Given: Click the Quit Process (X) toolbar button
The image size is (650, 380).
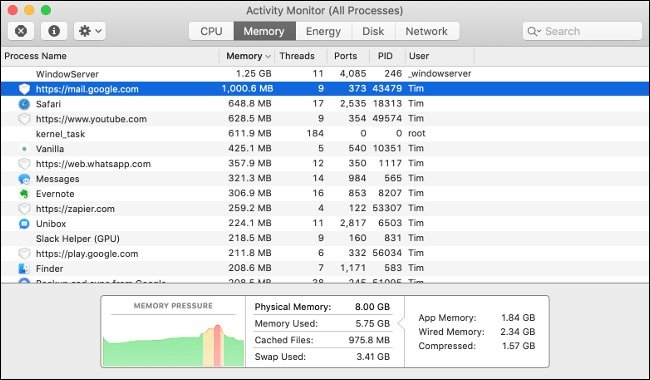Looking at the screenshot, I should tap(21, 31).
